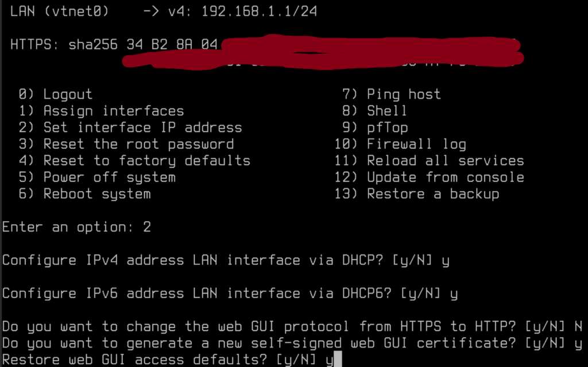Screen dimensions: 588x367
Task: Click the "0) Logout" menu option
Action: point(56,94)
